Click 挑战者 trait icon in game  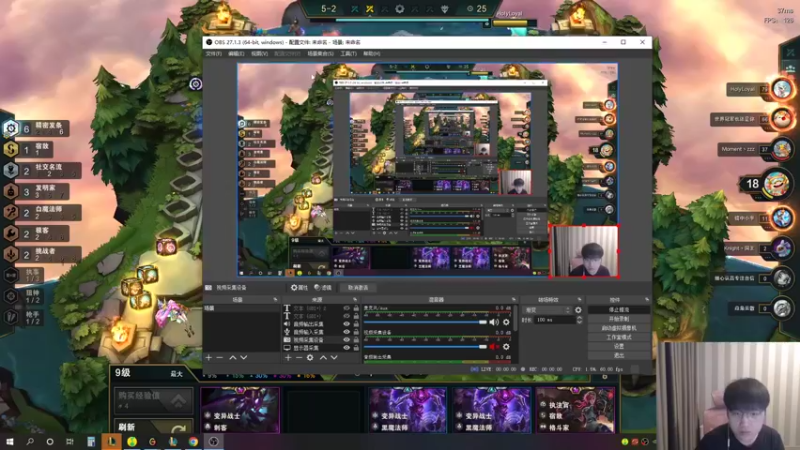pos(11,254)
